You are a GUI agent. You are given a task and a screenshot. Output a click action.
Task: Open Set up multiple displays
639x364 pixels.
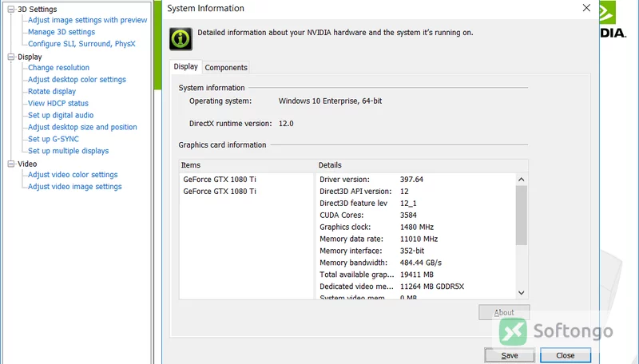coord(68,151)
